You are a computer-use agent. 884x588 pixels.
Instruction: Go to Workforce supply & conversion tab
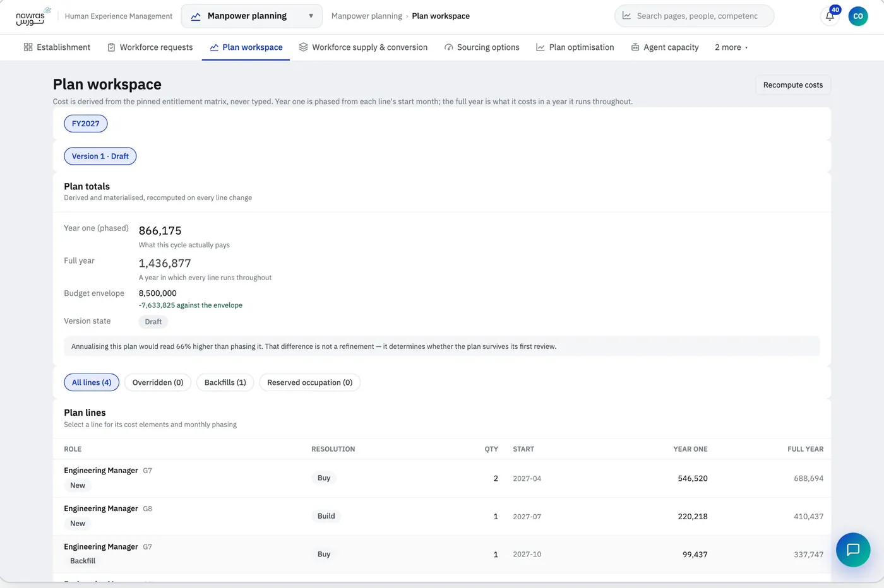363,47
